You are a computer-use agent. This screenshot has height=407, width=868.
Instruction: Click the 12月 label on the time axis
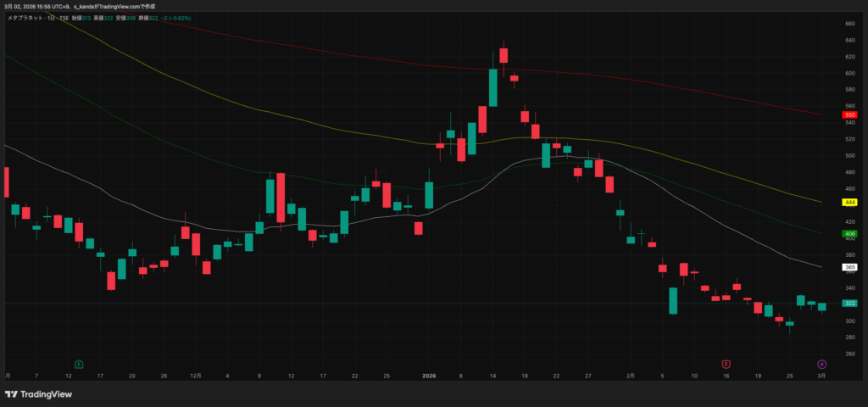tap(196, 375)
